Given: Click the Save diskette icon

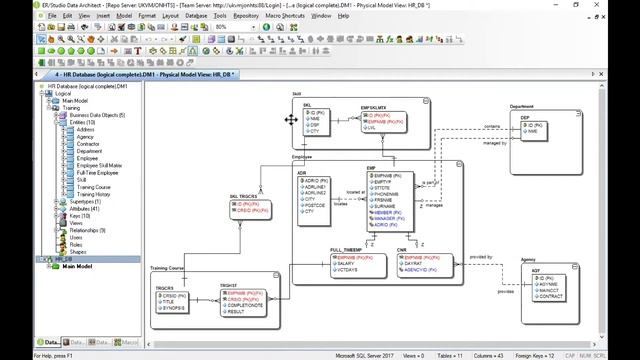Looking at the screenshot, I should [x=61, y=27].
